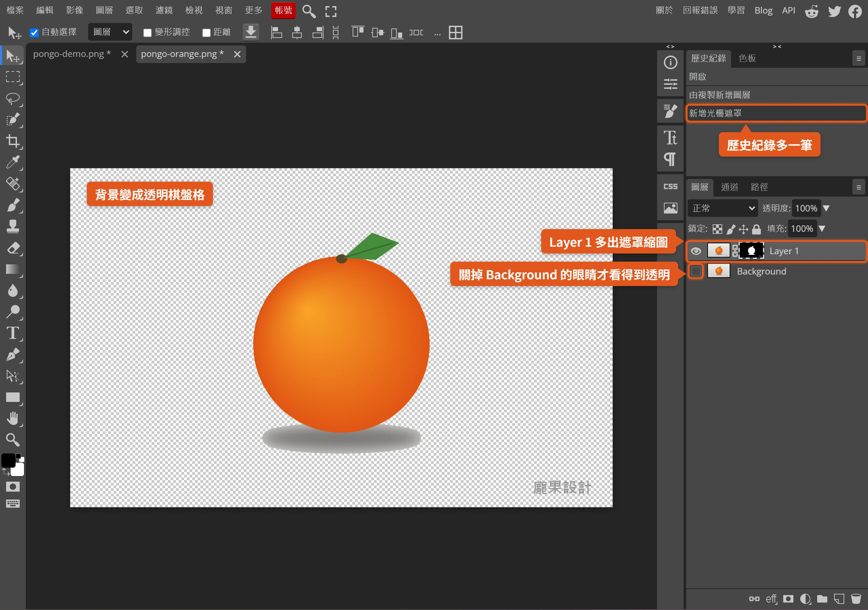
Task: Toggle the 自動選擇 checkbox
Action: click(x=34, y=33)
